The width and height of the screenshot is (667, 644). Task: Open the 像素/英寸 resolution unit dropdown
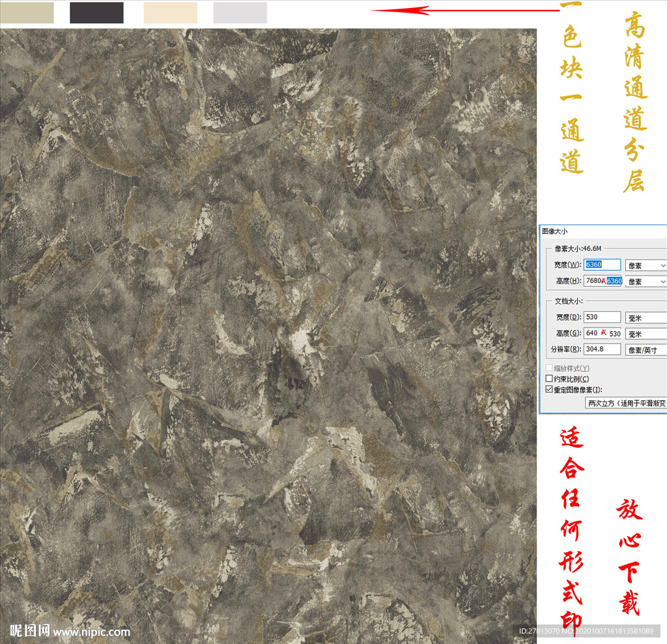click(x=646, y=350)
